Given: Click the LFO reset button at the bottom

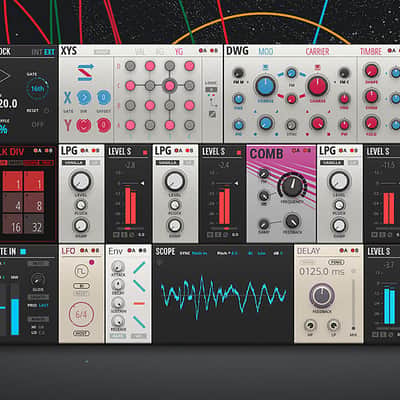Looking at the screenshot, I should 81,333.
